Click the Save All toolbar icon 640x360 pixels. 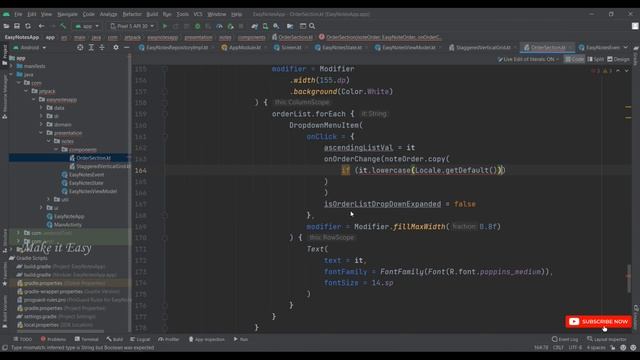17,26
